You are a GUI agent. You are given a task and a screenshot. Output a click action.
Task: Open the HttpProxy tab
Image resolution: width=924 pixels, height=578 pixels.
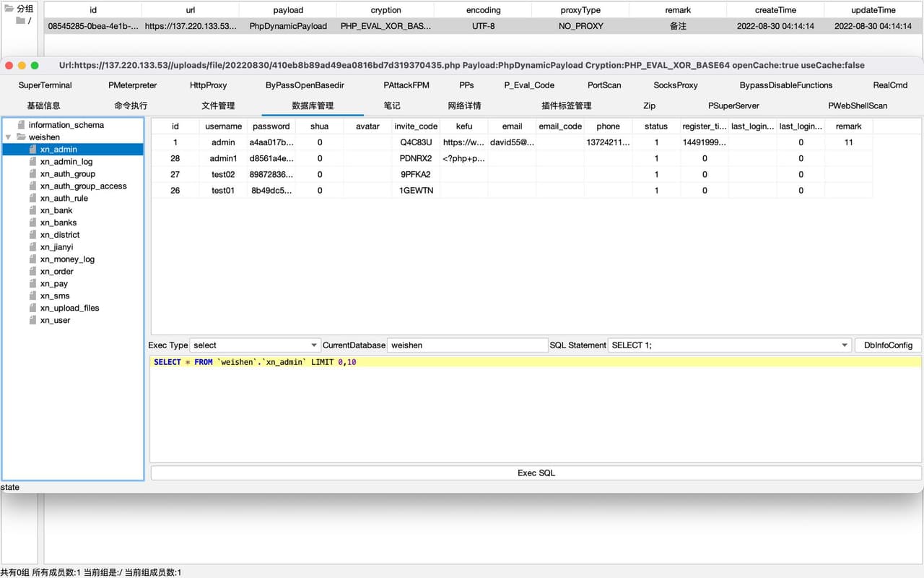209,85
